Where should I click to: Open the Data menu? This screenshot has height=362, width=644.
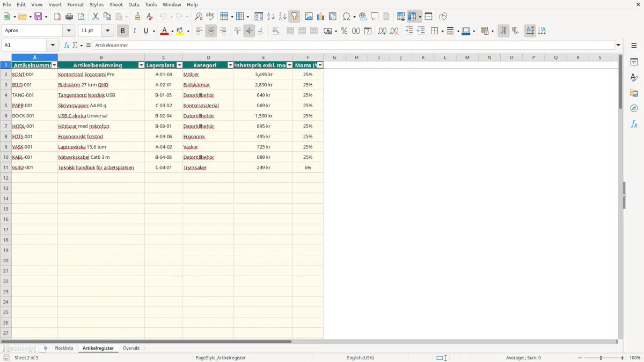[134, 4]
